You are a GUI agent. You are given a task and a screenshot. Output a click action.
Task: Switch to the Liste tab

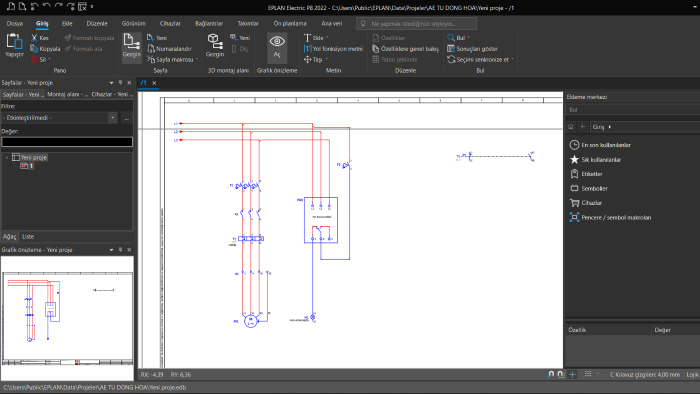(x=28, y=236)
